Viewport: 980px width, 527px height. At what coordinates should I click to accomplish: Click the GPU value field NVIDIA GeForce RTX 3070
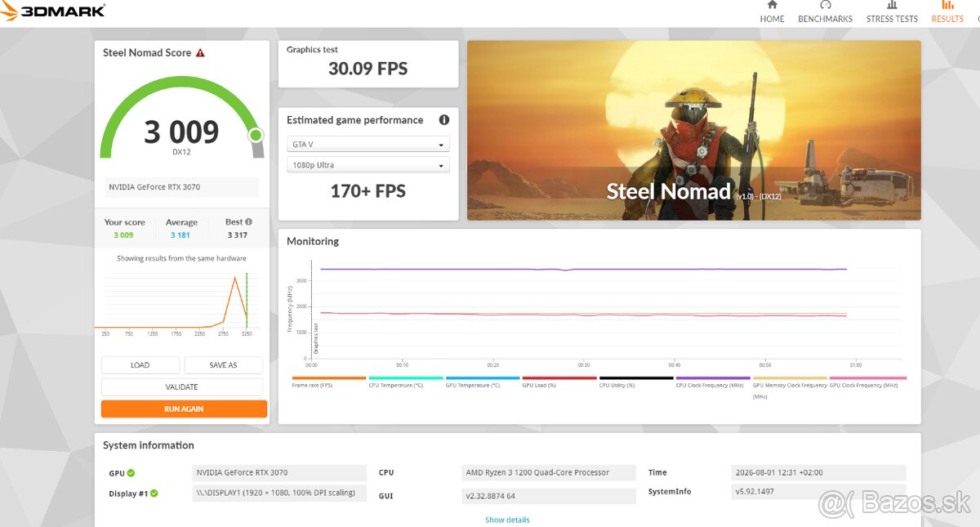(x=280, y=472)
